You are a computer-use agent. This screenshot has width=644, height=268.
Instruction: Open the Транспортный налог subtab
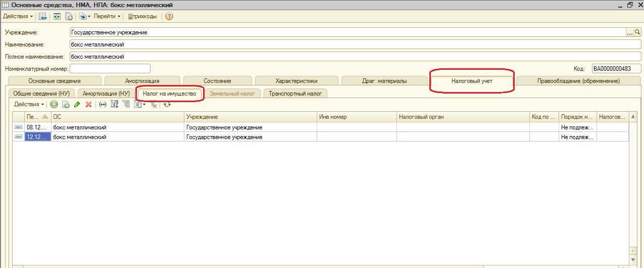click(x=295, y=93)
